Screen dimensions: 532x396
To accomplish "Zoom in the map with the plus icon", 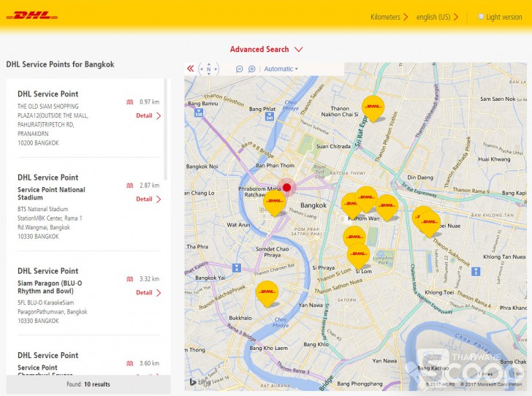I will pyautogui.click(x=251, y=69).
